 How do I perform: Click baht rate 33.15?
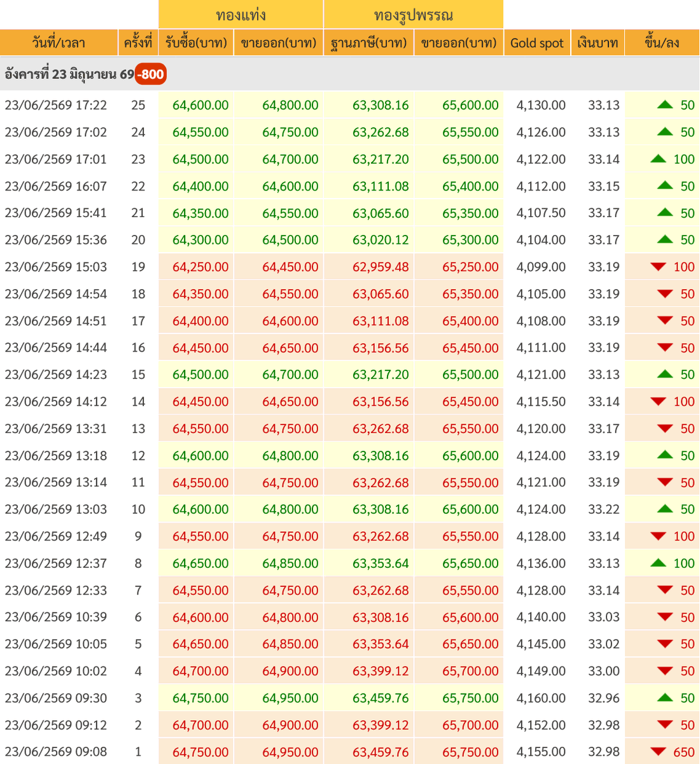coord(604,186)
